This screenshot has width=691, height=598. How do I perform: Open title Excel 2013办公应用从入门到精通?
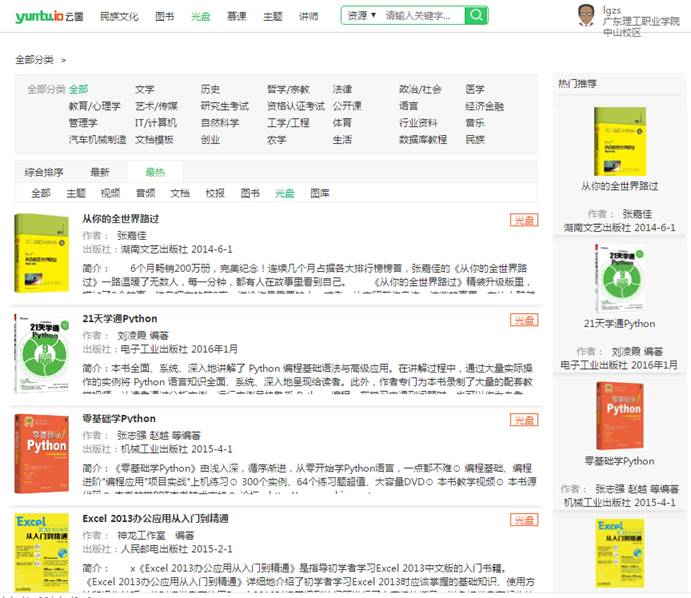click(156, 519)
